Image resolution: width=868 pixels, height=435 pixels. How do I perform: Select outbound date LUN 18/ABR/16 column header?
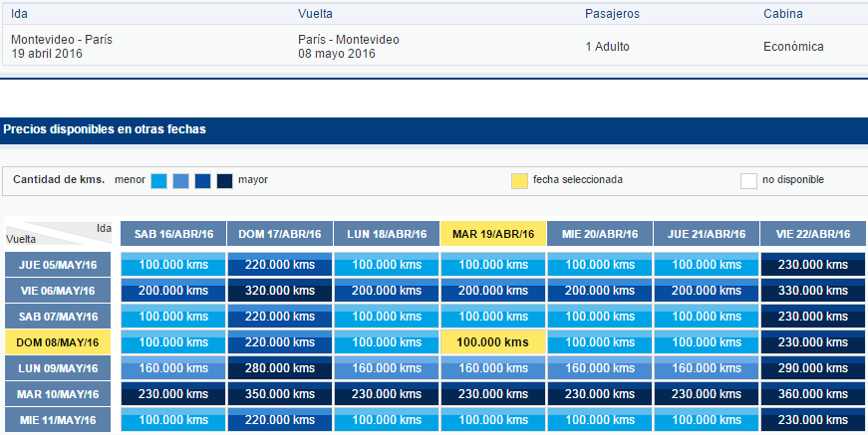point(387,234)
